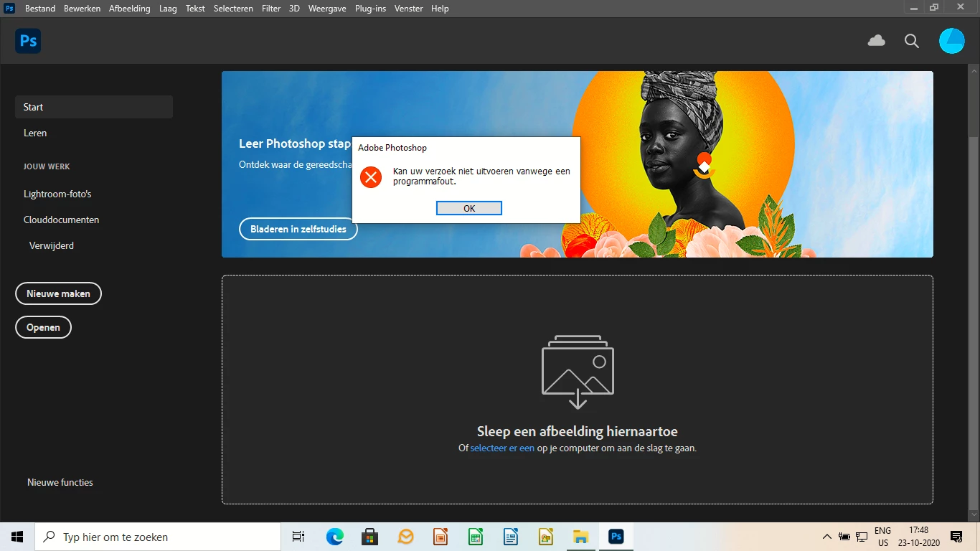Click Nieuwe functies link
This screenshot has width=980, height=551.
click(x=60, y=482)
